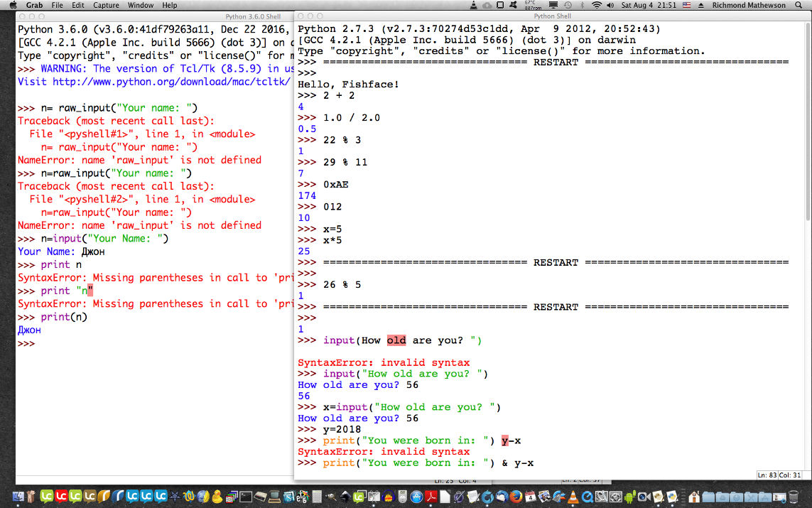Show the date and time menu
The width and height of the screenshot is (812, 508).
click(x=649, y=5)
